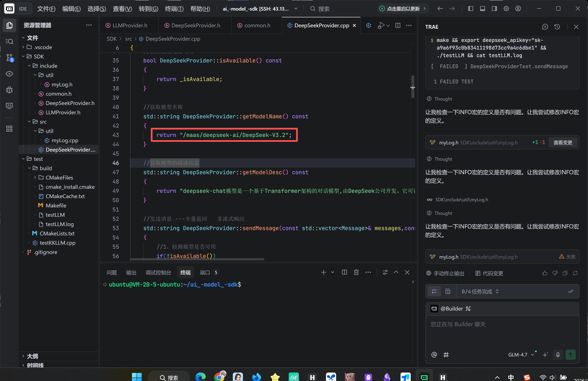Screen dimensions: 588x381
Task: Switch to the common.h tab
Action: pyautogui.click(x=257, y=25)
